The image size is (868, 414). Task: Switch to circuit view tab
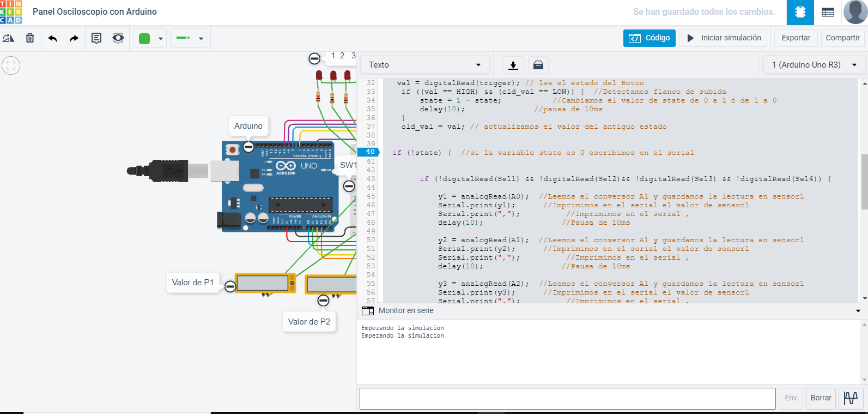[x=800, y=12]
